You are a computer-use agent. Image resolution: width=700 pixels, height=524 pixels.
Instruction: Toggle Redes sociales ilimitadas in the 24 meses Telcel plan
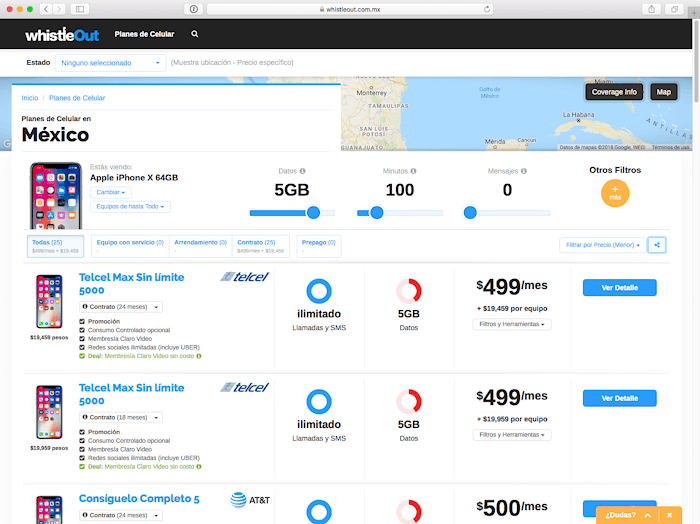[82, 347]
